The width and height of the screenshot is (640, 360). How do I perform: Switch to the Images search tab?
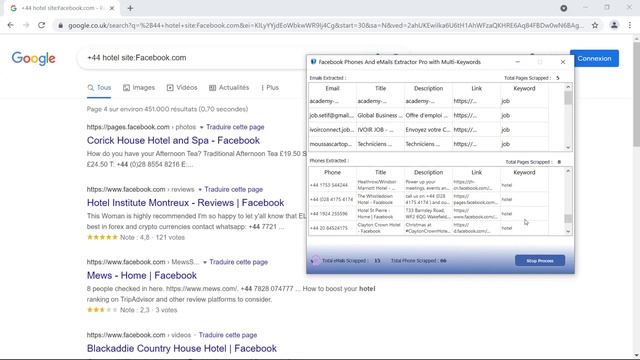click(x=139, y=87)
